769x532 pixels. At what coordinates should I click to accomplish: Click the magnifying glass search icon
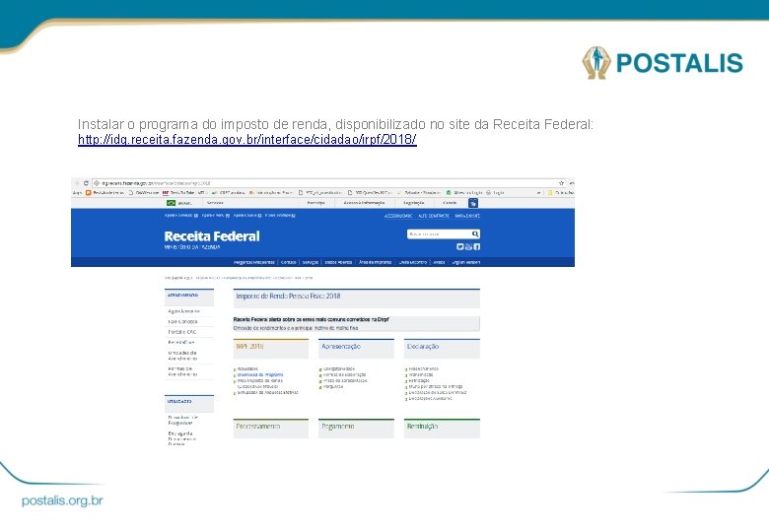pos(475,234)
